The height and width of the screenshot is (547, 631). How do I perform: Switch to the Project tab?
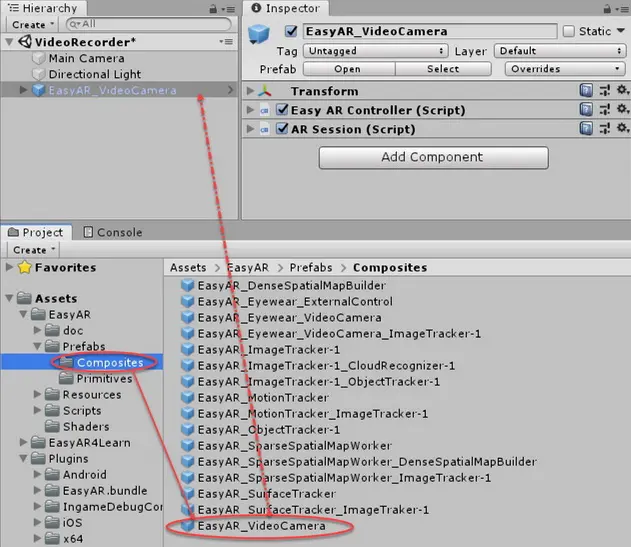pos(36,232)
